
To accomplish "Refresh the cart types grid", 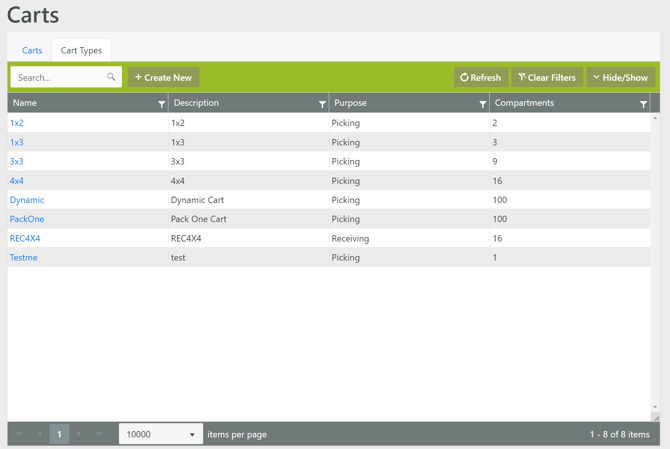I will (480, 77).
